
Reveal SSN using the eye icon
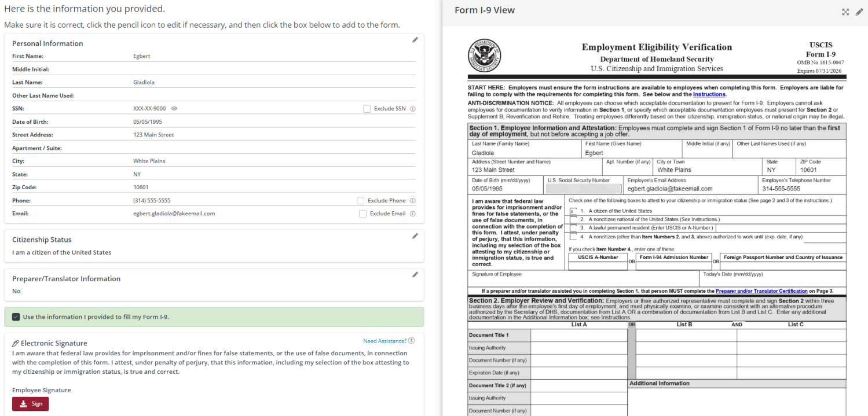174,109
